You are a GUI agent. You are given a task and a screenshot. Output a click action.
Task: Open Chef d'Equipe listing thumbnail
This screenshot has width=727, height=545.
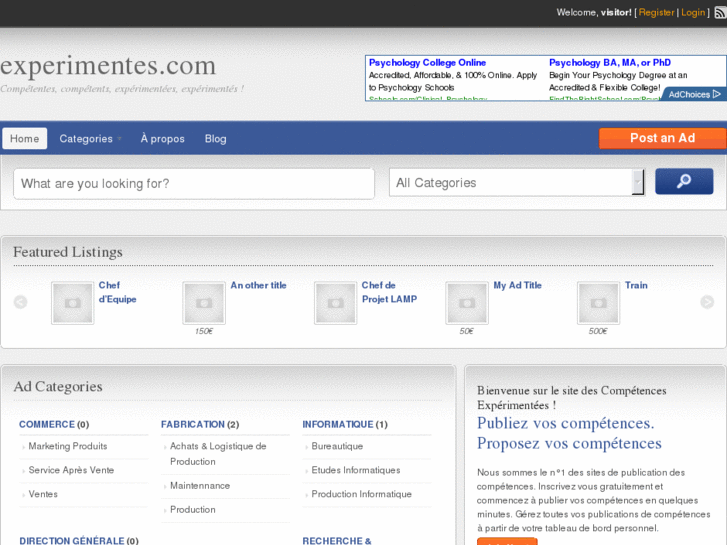pyautogui.click(x=73, y=303)
